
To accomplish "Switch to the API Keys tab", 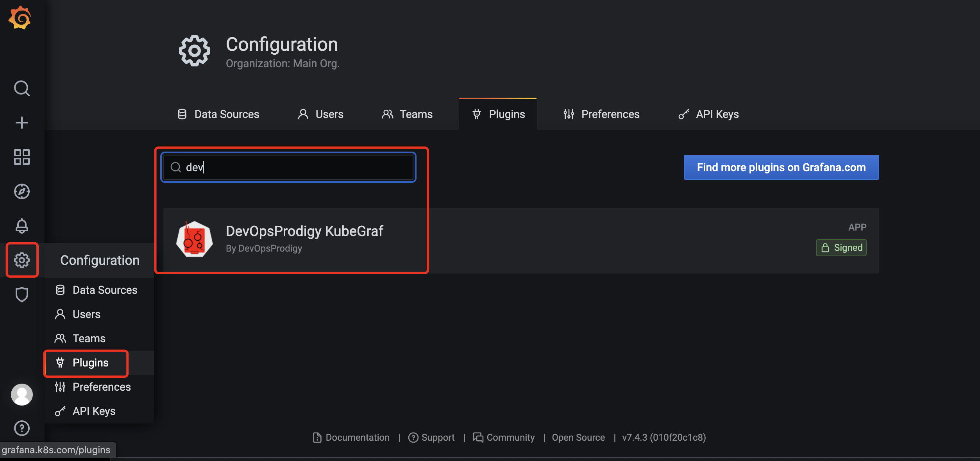I will [708, 114].
